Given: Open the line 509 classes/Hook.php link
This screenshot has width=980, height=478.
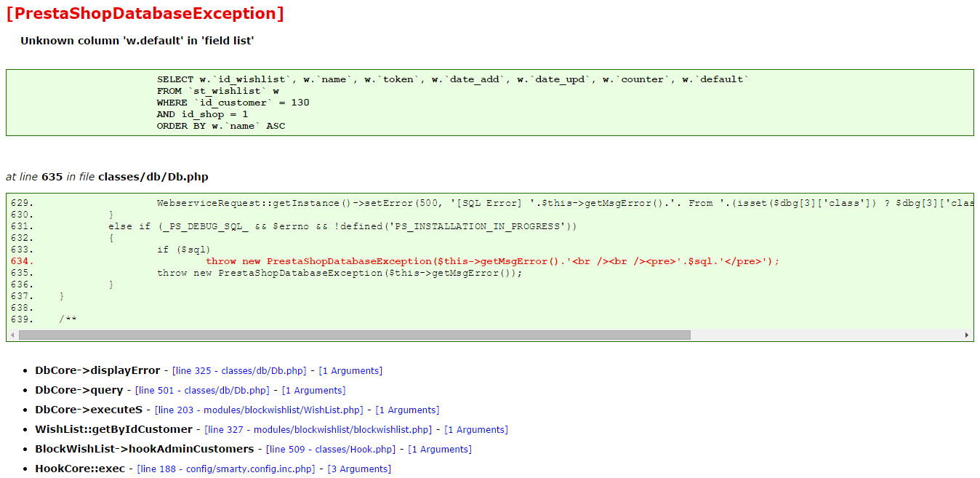Looking at the screenshot, I should (x=331, y=449).
